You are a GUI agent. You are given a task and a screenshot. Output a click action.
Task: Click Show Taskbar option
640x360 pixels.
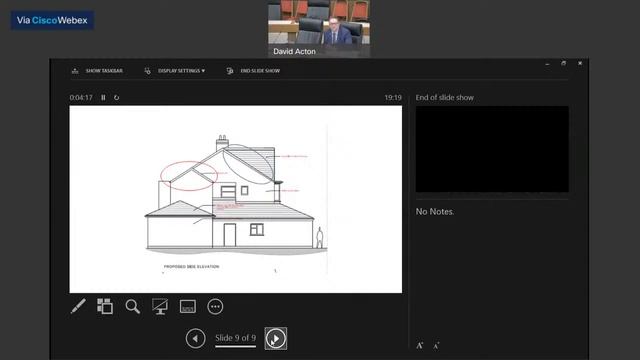104,71
